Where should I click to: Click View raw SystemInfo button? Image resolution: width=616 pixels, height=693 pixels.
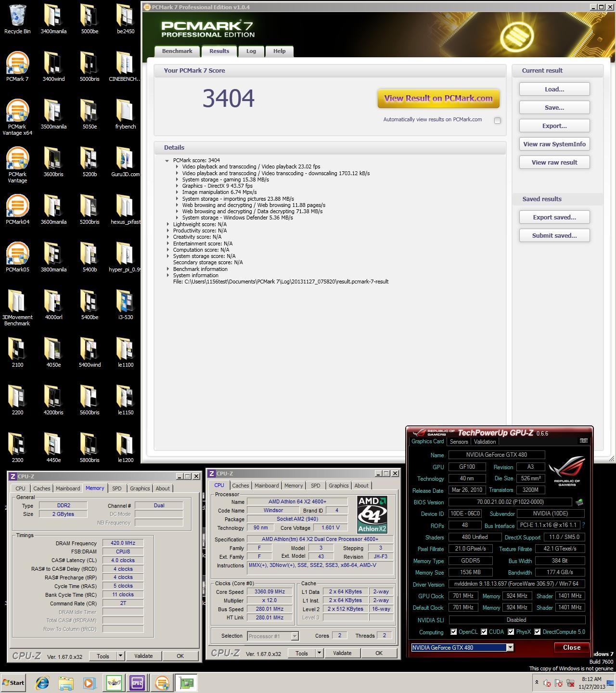tap(554, 144)
